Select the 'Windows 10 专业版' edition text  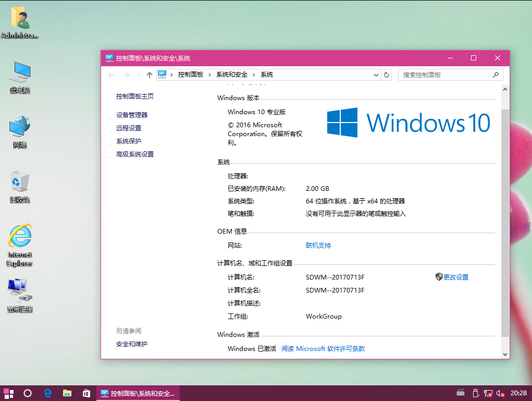(256, 112)
